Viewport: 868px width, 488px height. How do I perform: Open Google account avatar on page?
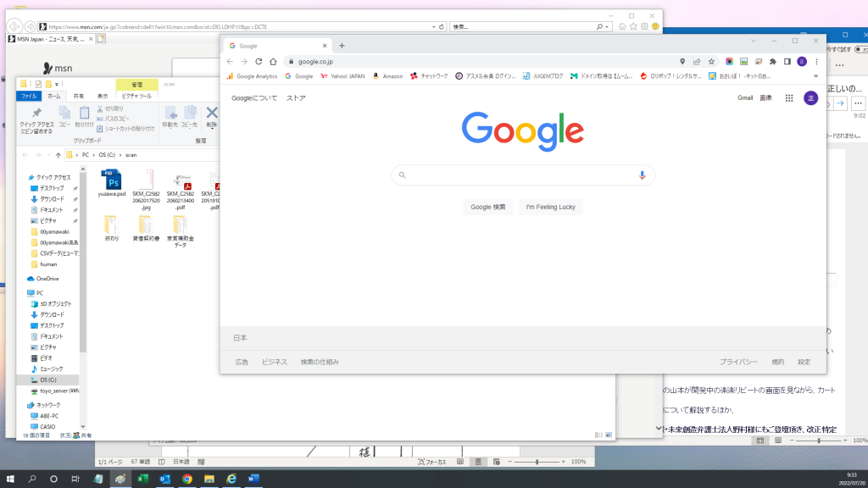click(x=810, y=98)
